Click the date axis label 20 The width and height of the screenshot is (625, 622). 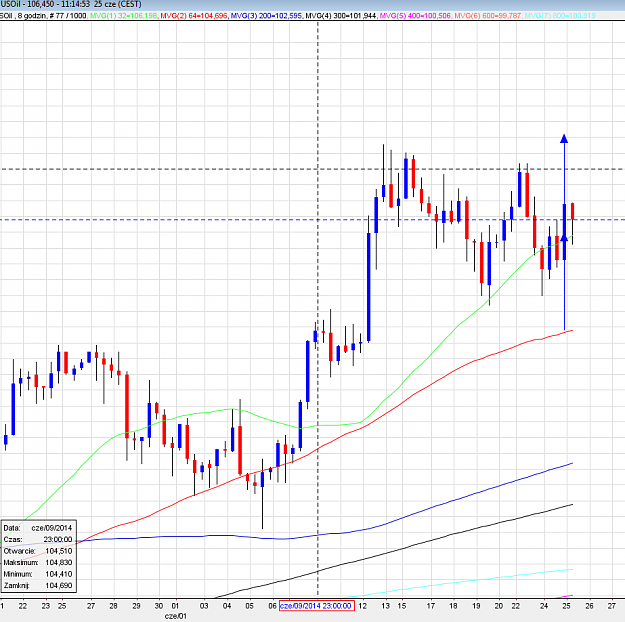(499, 606)
